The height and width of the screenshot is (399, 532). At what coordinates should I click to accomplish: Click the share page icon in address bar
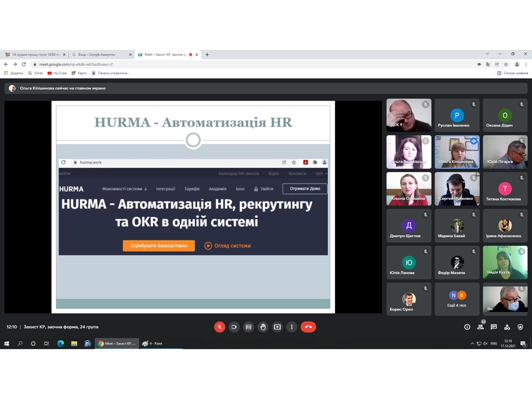pyautogui.click(x=497, y=64)
